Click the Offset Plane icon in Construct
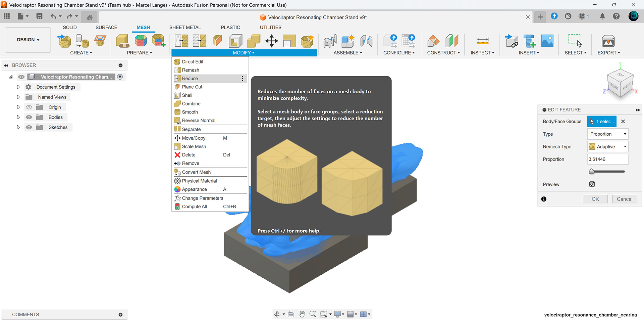Image resolution: width=644 pixels, height=321 pixels. pyautogui.click(x=433, y=41)
